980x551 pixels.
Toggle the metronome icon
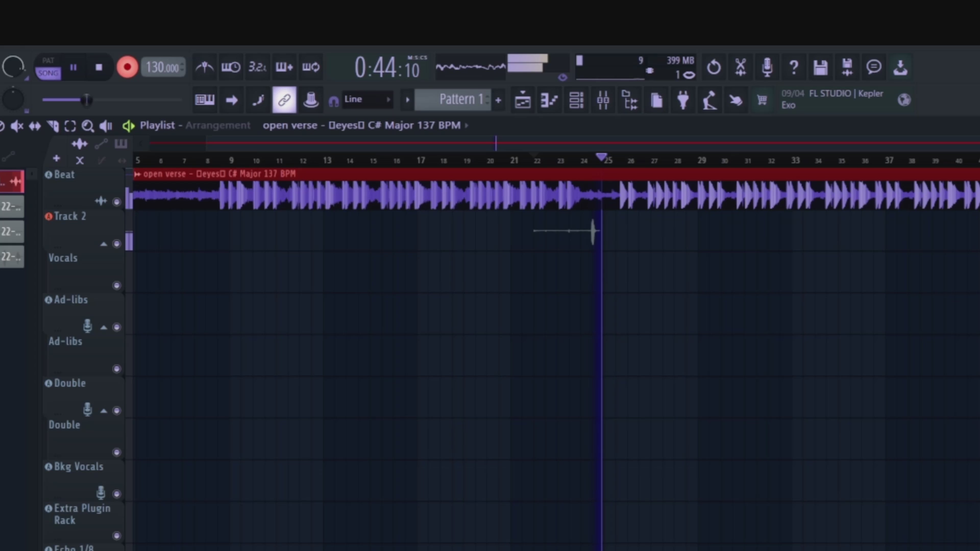(205, 67)
